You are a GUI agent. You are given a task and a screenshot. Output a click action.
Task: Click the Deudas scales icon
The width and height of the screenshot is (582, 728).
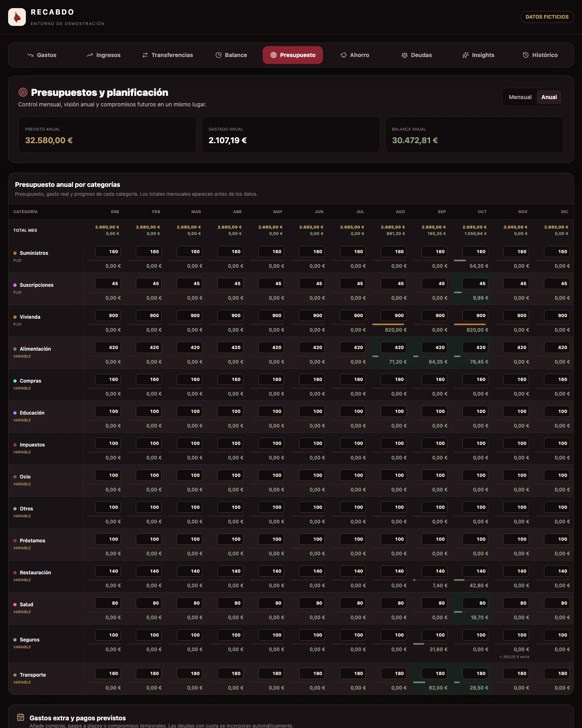tap(405, 55)
